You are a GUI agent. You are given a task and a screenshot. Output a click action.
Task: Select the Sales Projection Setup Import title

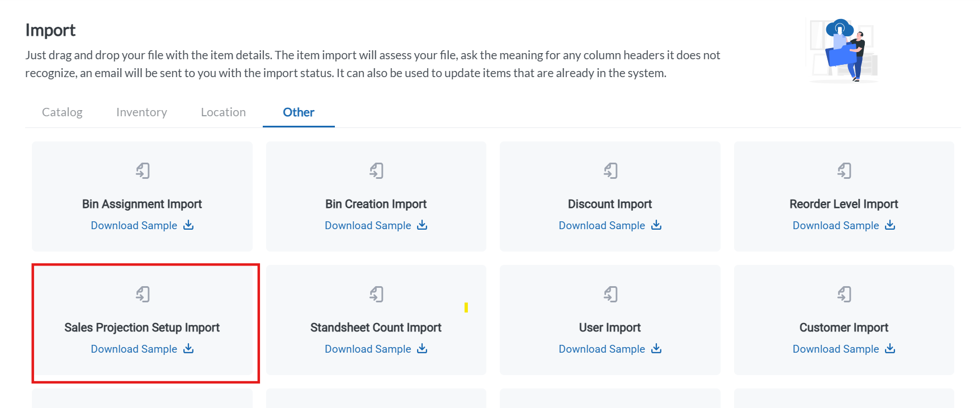tap(142, 328)
